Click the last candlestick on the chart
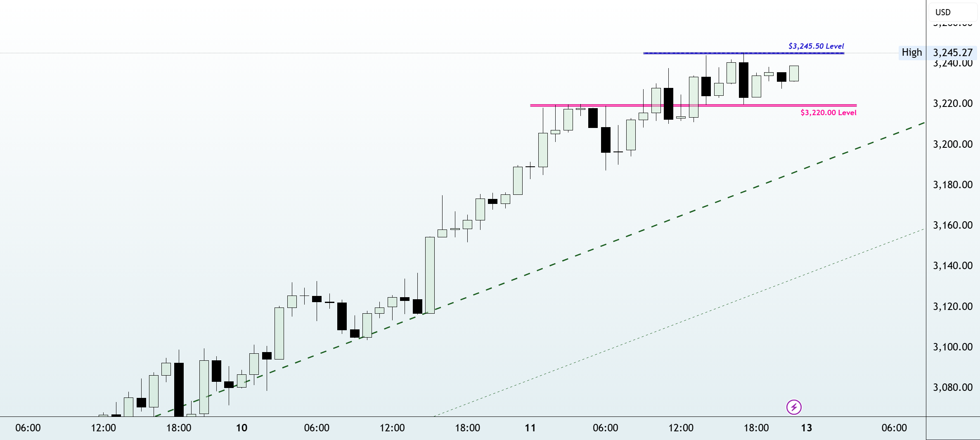 click(x=794, y=73)
